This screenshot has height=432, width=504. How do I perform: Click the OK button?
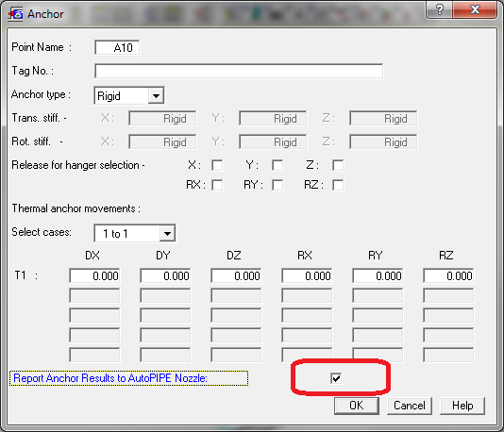[357, 406]
